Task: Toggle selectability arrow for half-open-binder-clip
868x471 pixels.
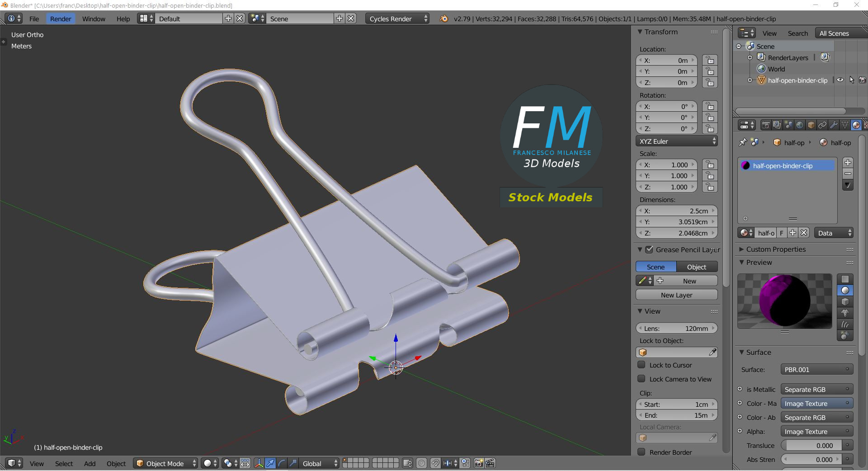Action: coord(852,80)
